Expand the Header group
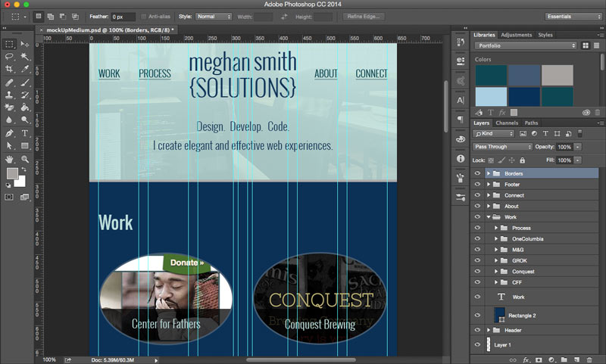The height and width of the screenshot is (364, 606). point(489,330)
